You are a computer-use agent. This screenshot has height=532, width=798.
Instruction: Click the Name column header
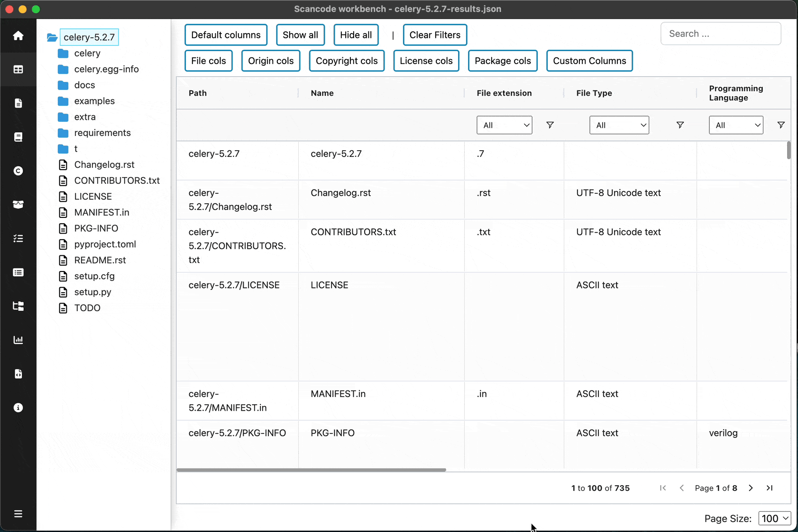coord(381,93)
